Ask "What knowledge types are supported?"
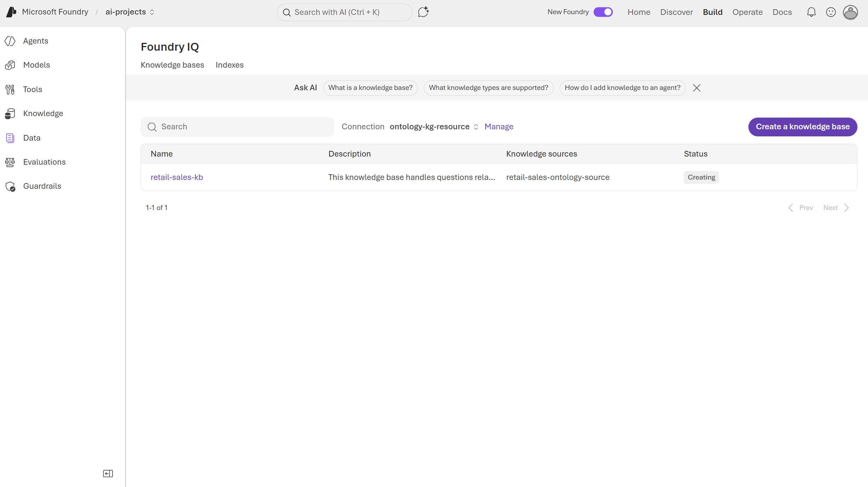The width and height of the screenshot is (868, 487). click(489, 88)
